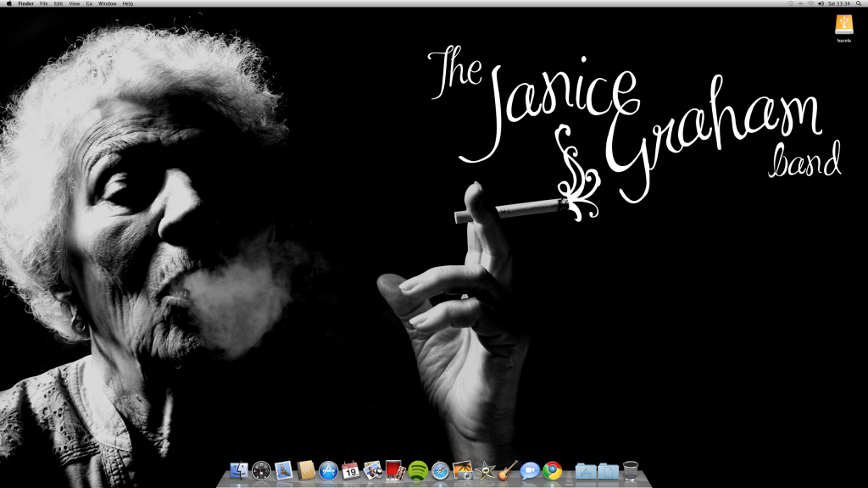This screenshot has width=868, height=488.
Task: Open Time Machine status menu
Action: (791, 3)
